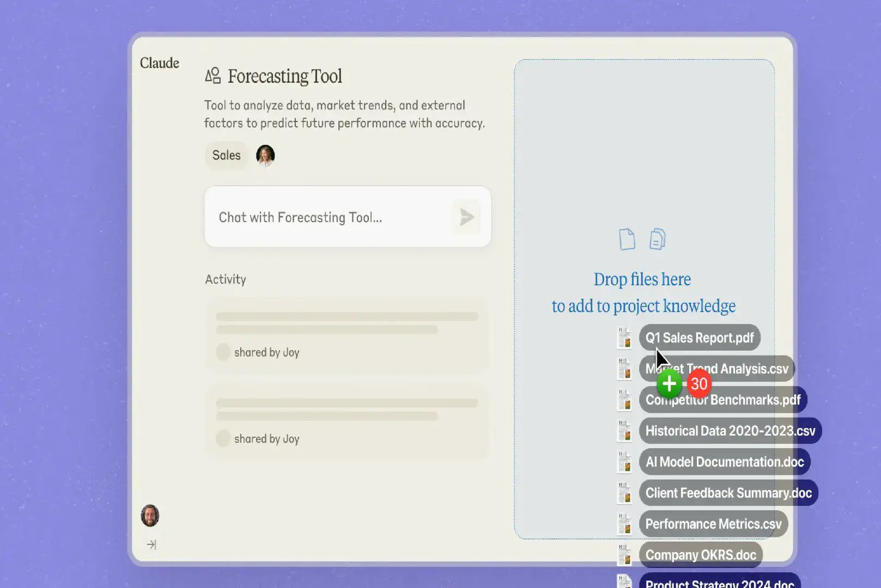Click the Drop files here text

click(642, 279)
